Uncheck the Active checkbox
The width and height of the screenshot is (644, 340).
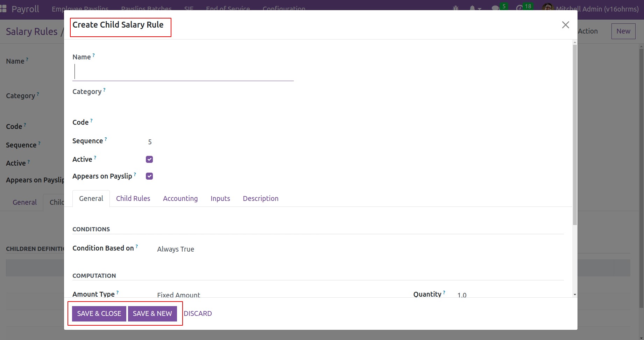(x=149, y=159)
